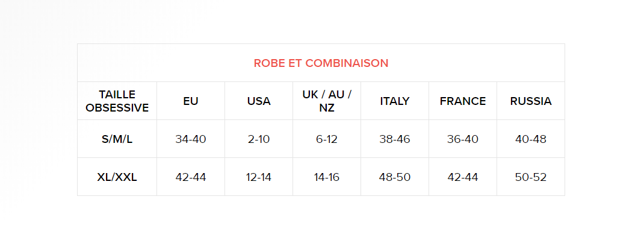
Task: Select the TAILLE OBSESSIVE column header
Action: tap(117, 101)
